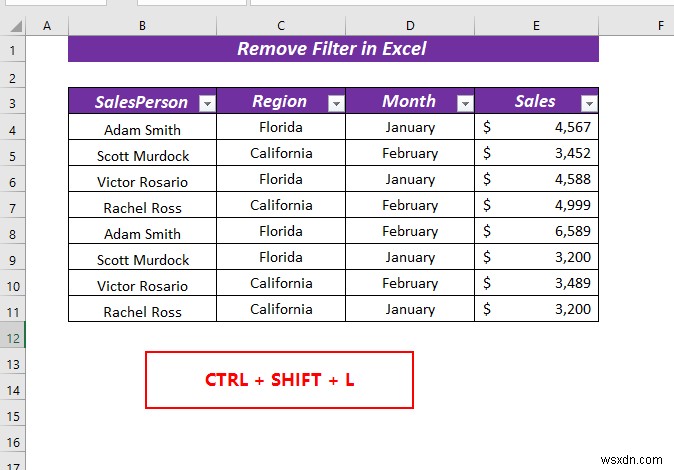
Task: Select the Adam Smith cell in row 4
Action: pyautogui.click(x=142, y=127)
